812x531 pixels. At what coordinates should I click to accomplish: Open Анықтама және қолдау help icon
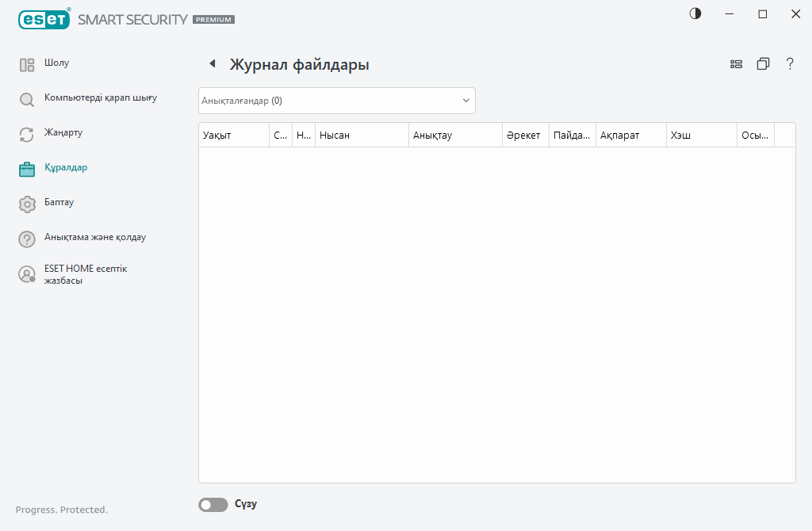(x=26, y=239)
